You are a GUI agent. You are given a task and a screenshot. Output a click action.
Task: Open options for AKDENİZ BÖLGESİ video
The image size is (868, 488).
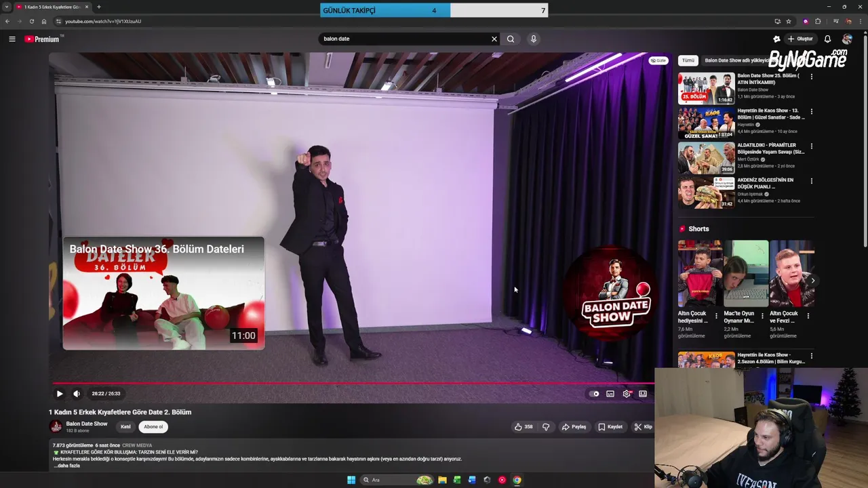coord(811,181)
